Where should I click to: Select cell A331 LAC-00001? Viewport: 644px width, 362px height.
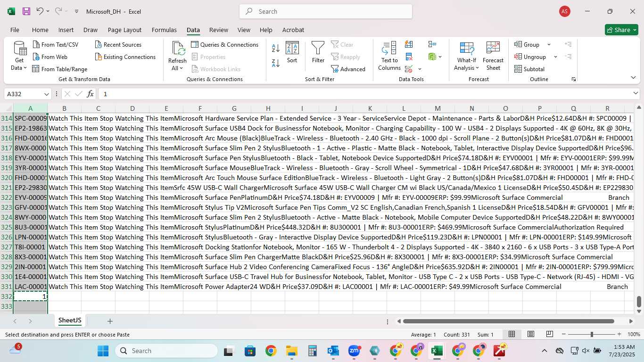tap(31, 287)
